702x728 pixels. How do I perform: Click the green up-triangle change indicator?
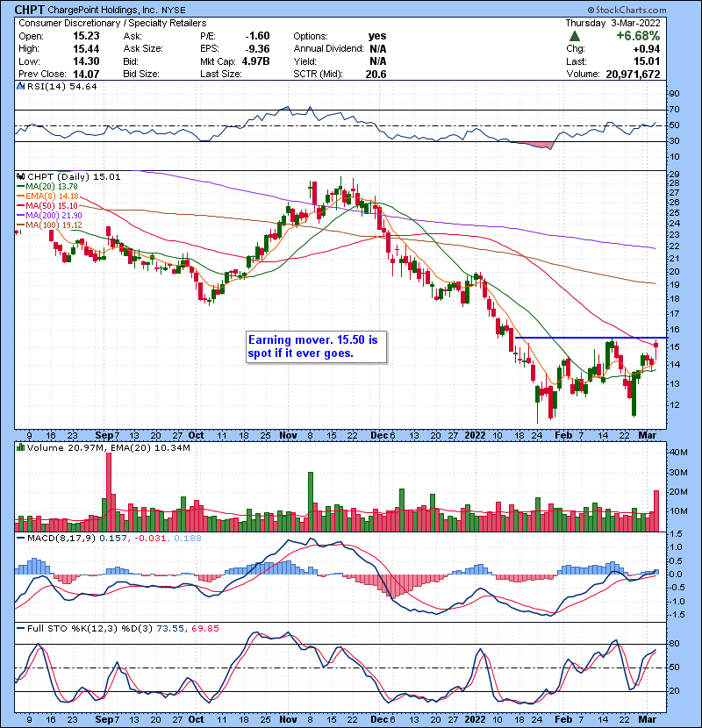point(574,36)
